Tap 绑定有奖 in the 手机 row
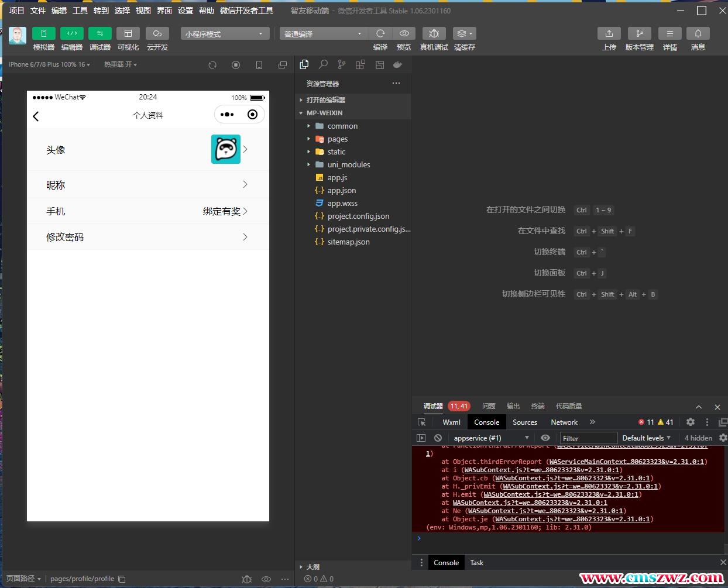The image size is (728, 588). point(222,211)
